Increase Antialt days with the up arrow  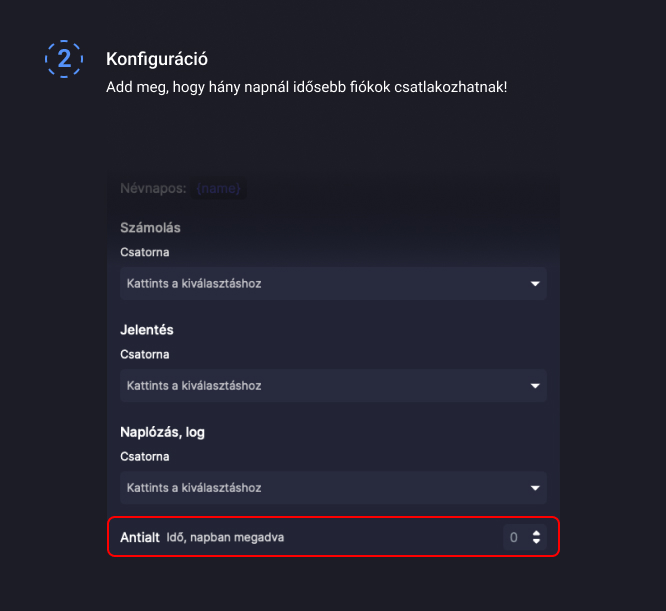click(537, 534)
